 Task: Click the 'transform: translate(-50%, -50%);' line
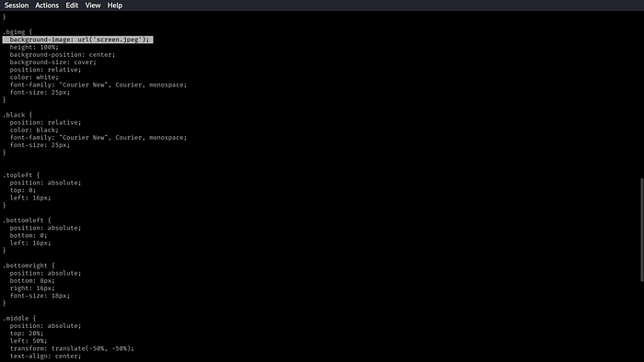pos(72,348)
